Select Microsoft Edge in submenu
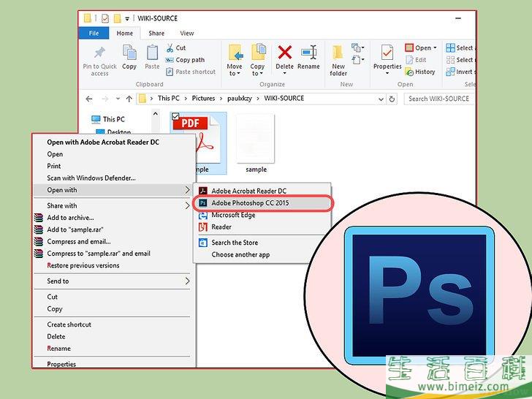Image resolution: width=532 pixels, height=399 pixels. 262,215
